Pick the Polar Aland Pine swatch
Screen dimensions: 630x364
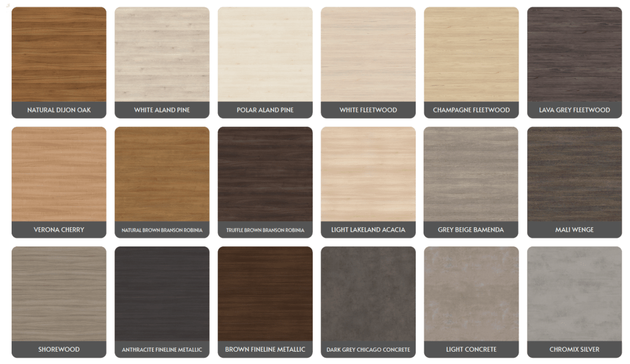click(265, 55)
